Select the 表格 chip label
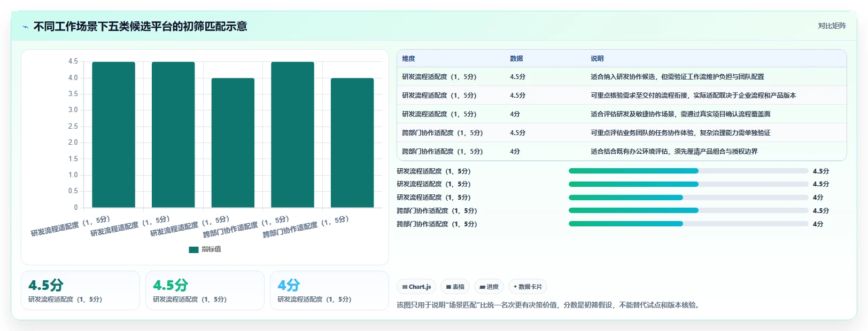This screenshot has height=331, width=868. [459, 287]
